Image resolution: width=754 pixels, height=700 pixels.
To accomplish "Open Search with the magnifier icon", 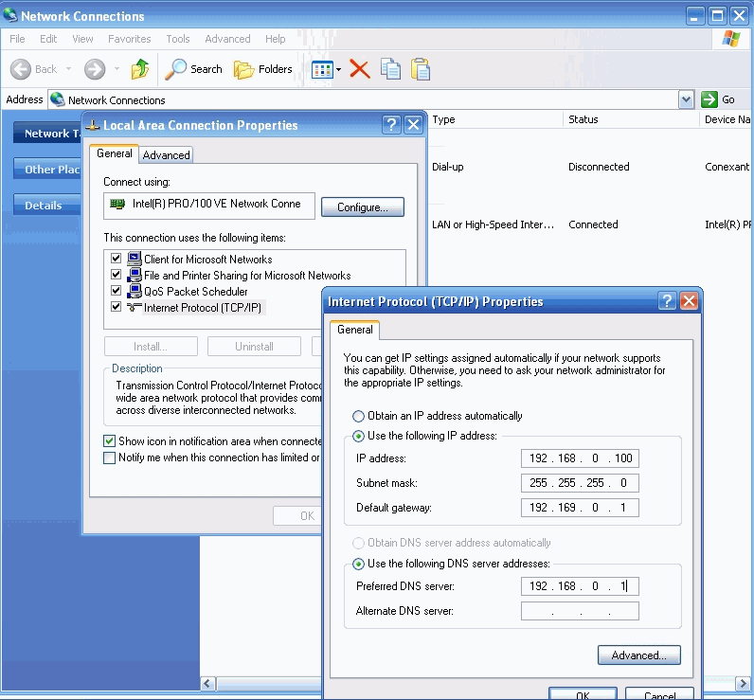I will coord(175,69).
